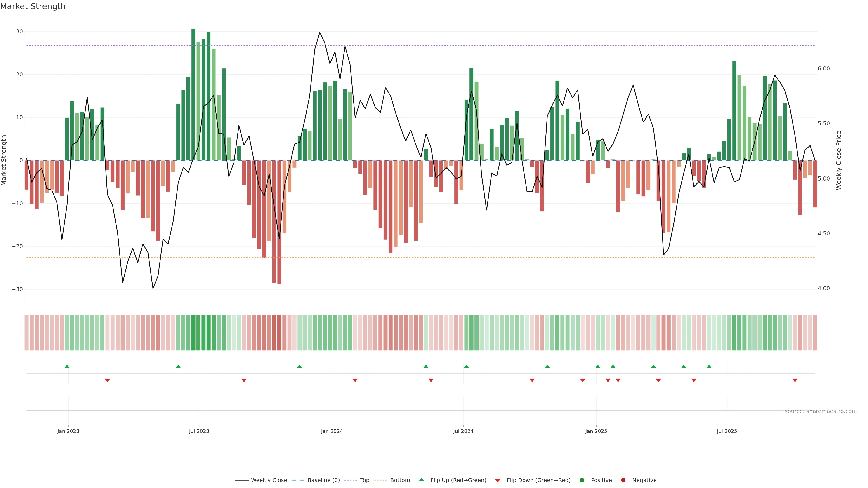
Task: Click red flip-down marker just after Jan 2024
Action: point(355,380)
